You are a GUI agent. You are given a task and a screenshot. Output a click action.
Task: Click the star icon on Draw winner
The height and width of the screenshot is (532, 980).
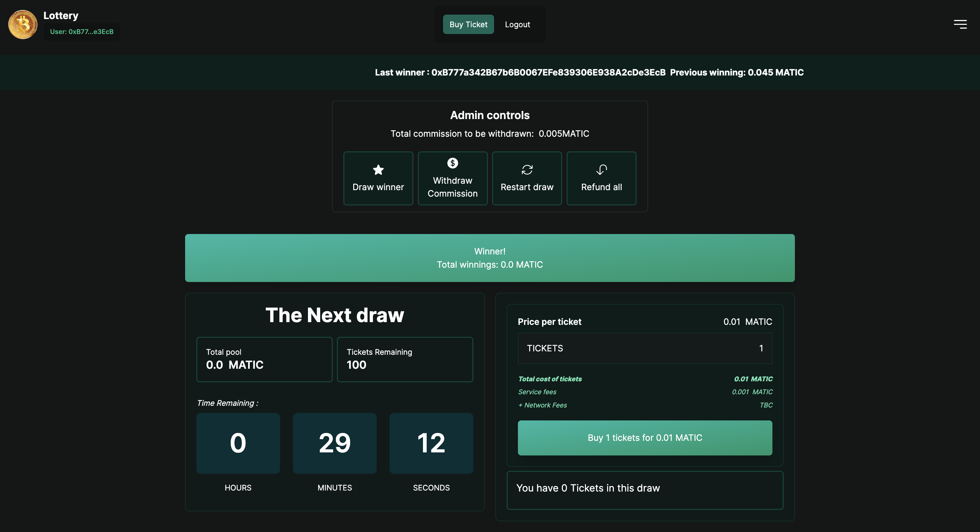(x=378, y=170)
